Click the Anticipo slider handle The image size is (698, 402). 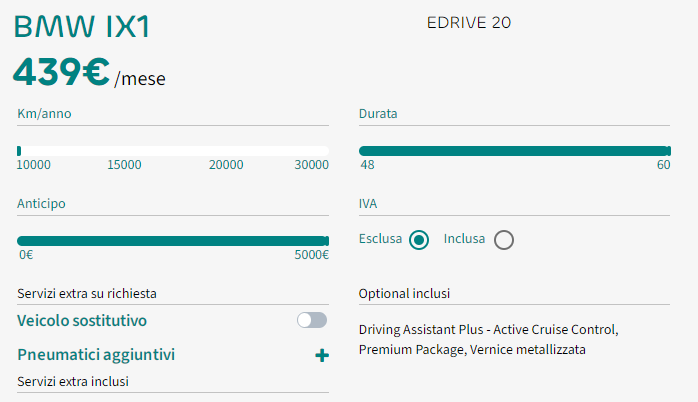[x=326, y=241]
